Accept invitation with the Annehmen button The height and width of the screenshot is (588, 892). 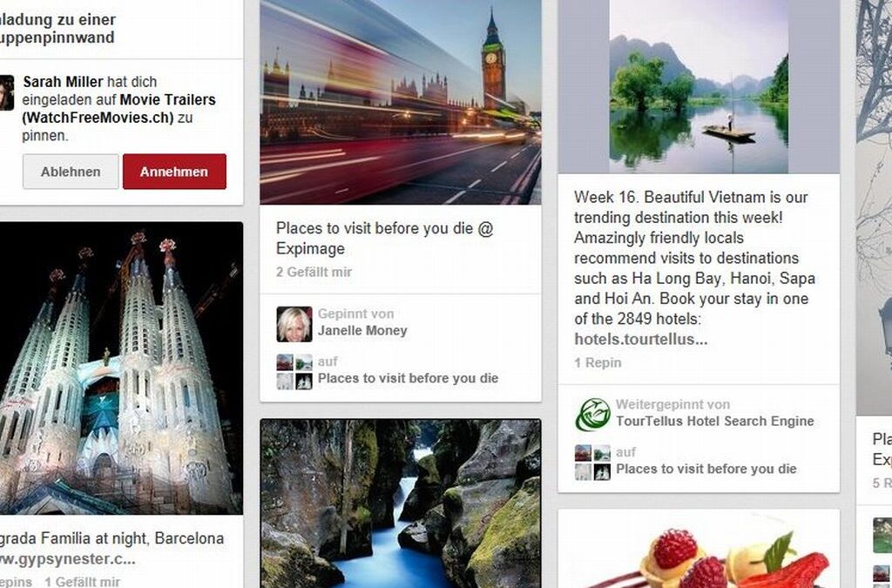click(x=174, y=171)
